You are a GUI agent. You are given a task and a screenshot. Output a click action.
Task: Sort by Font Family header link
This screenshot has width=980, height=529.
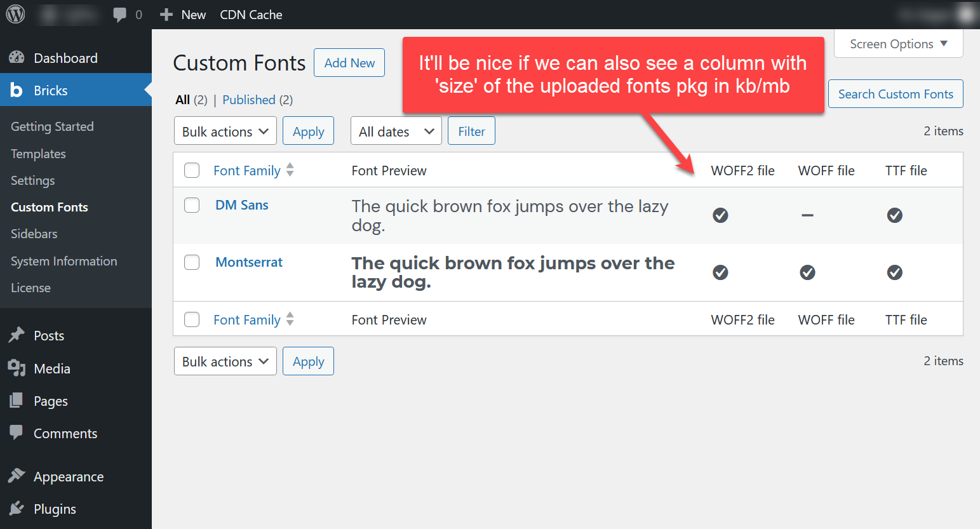247,170
